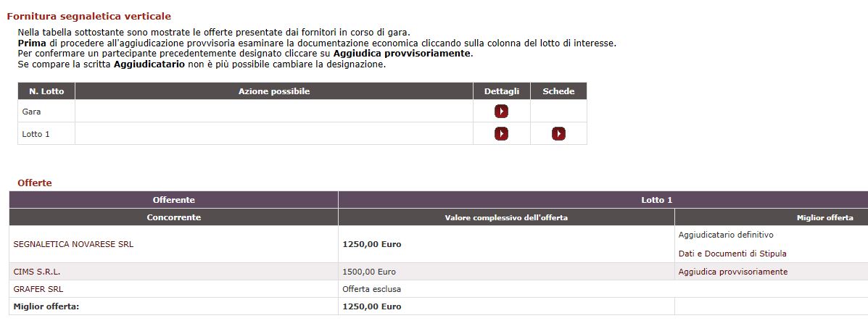This screenshot has height=326, width=868.
Task: Click the 1500,00 Euro offer value
Action: [x=369, y=272]
